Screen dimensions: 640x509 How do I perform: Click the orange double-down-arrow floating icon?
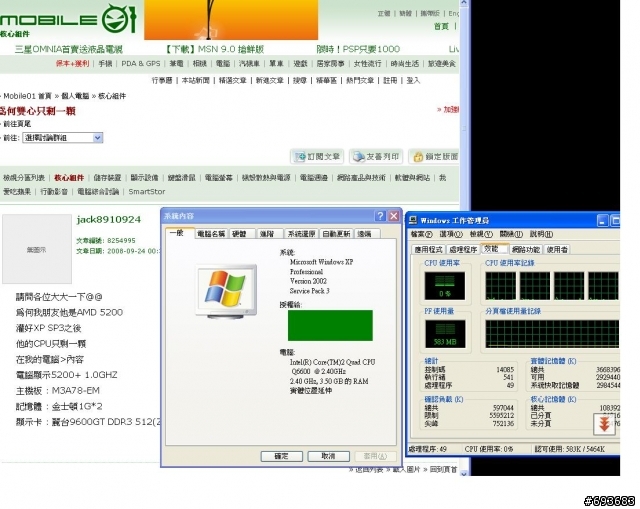coord(604,424)
